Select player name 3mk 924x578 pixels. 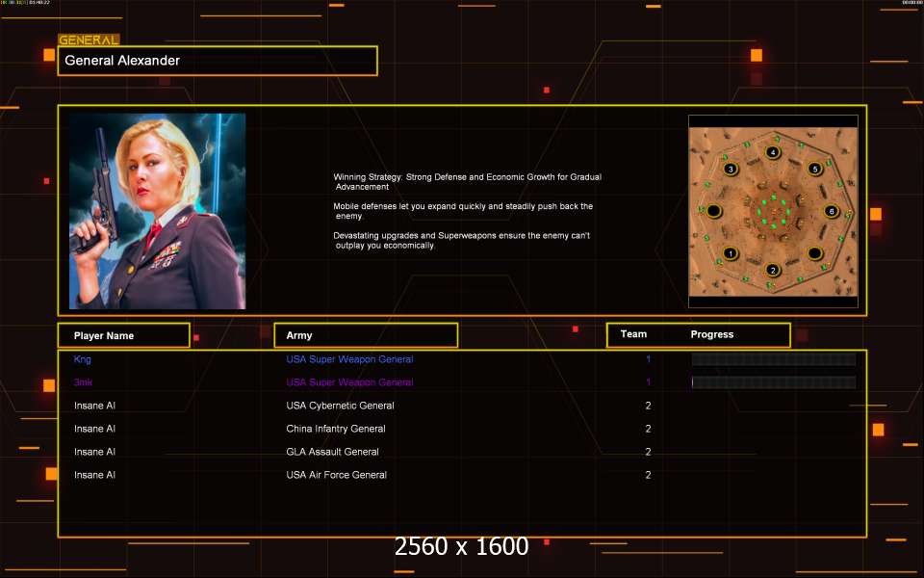83,382
